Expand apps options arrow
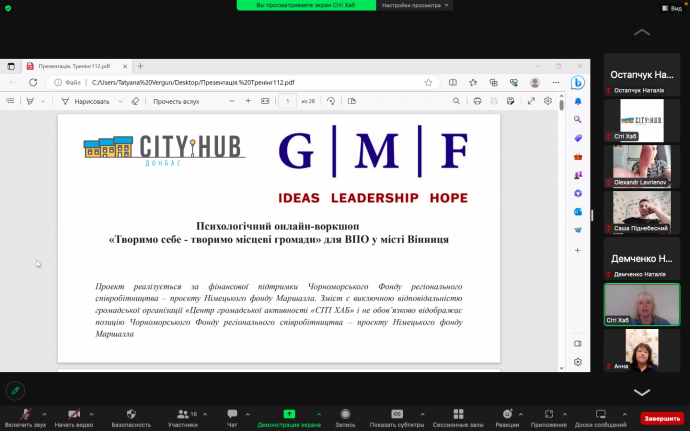Image resolution: width=690 pixels, height=431 pixels. 565,414
